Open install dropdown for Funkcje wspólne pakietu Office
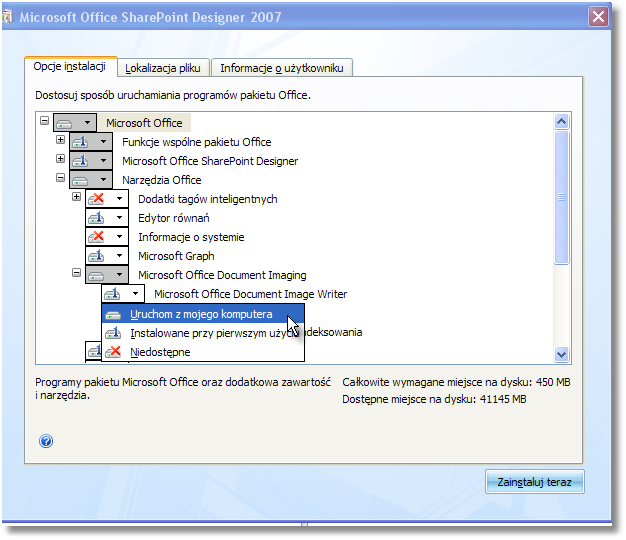The height and width of the screenshot is (540, 626). pos(91,141)
